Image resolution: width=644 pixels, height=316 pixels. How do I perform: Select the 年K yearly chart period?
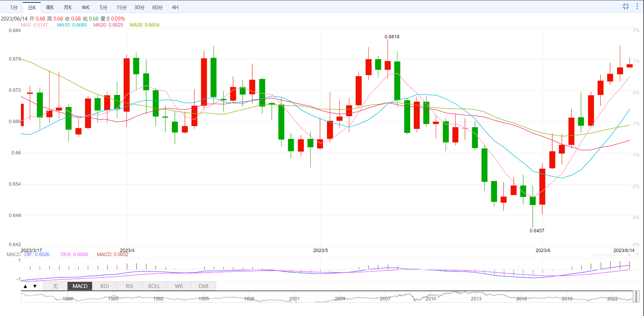86,7
